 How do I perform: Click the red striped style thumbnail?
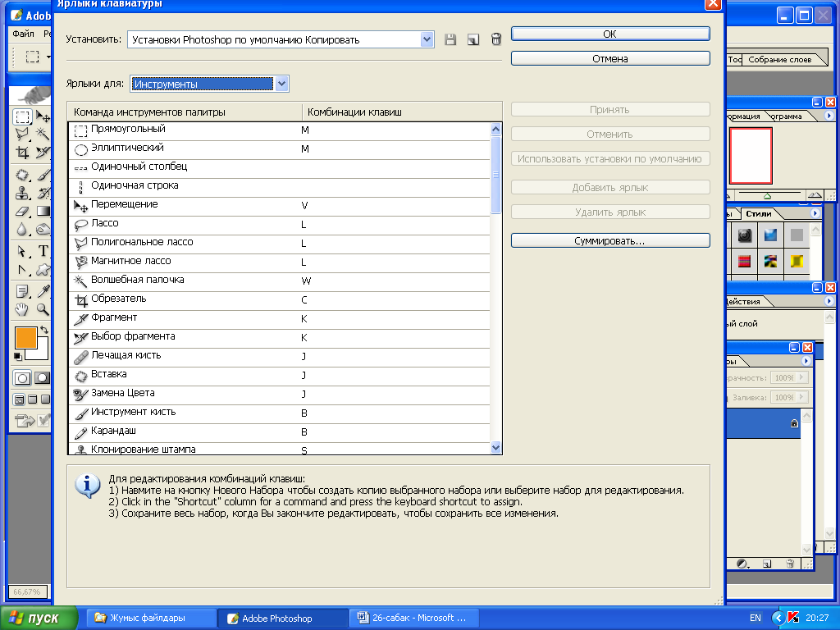pyautogui.click(x=744, y=262)
